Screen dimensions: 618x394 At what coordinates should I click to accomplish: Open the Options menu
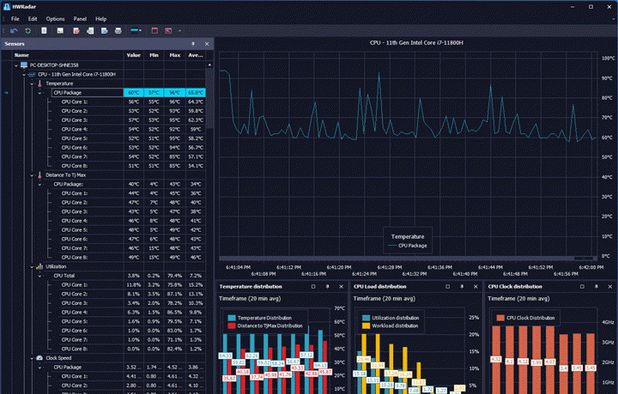coord(55,19)
